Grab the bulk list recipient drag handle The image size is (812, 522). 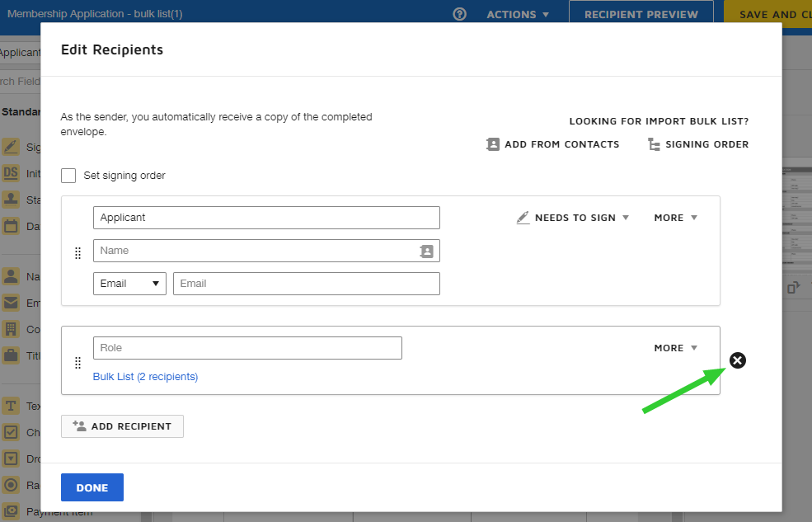(78, 363)
